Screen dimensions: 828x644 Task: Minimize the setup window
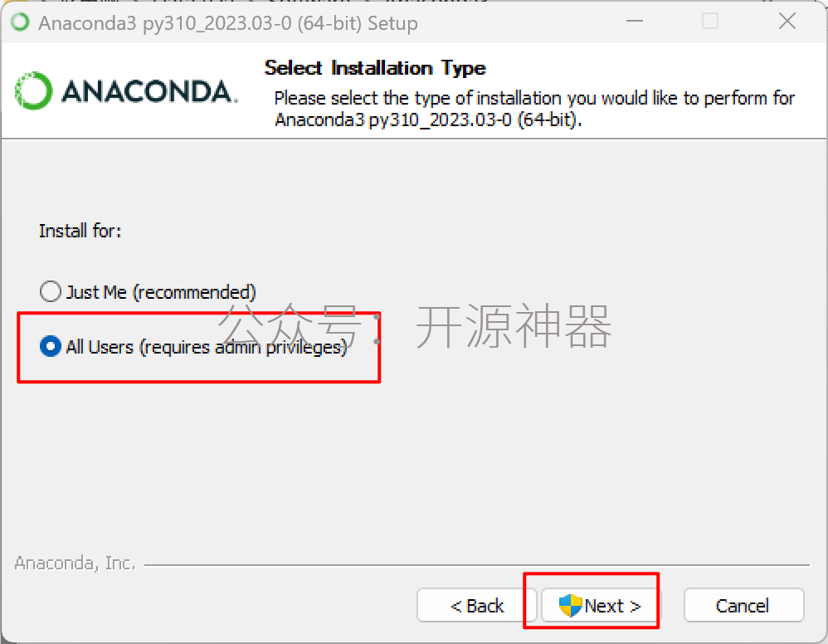635,21
